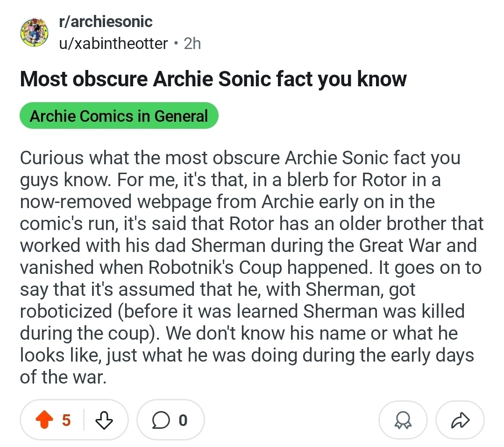
Task: Downvote the post with the down arrow
Action: (104, 420)
